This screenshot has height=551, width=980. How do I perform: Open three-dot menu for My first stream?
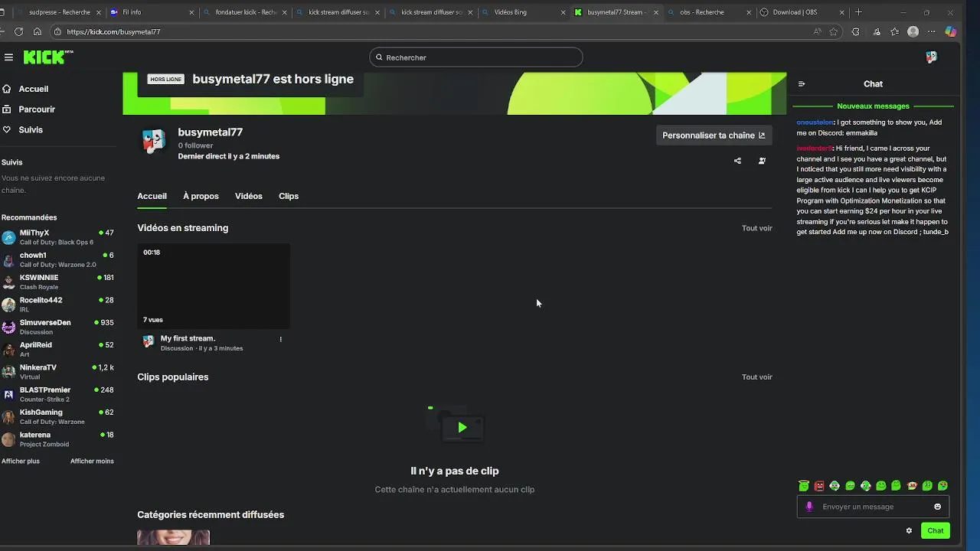[x=280, y=339]
